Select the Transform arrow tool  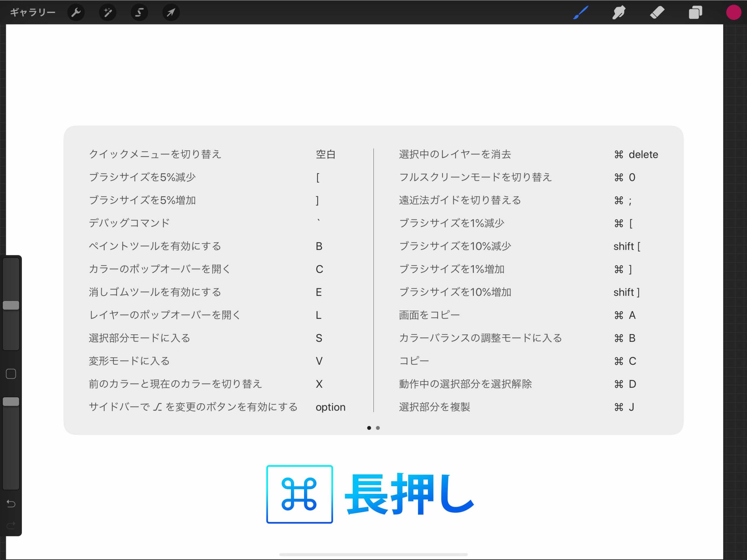click(171, 13)
